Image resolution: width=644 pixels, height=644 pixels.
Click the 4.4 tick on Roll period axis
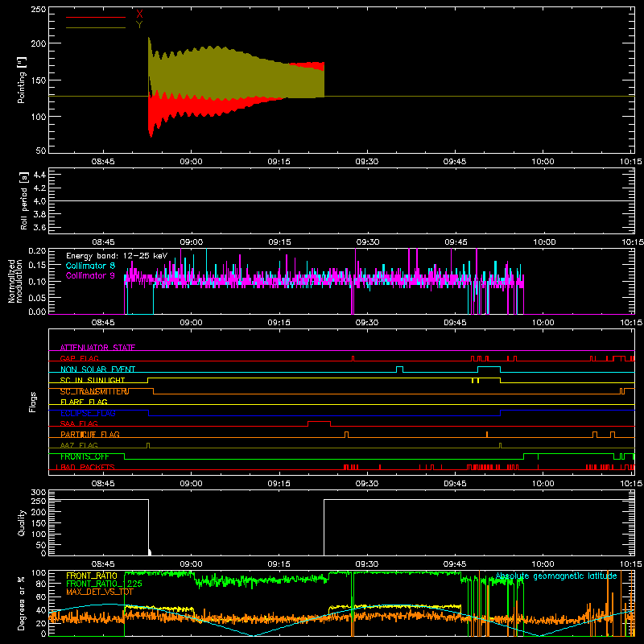pyautogui.click(x=39, y=175)
